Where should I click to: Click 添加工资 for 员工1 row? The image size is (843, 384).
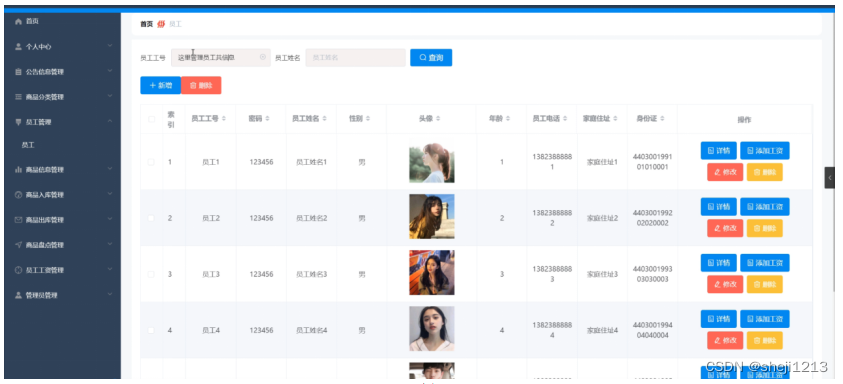click(x=765, y=151)
